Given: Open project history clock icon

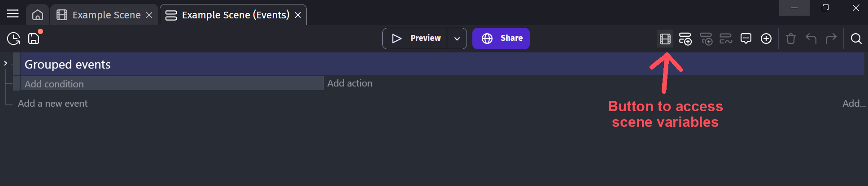Looking at the screenshot, I should 13,39.
